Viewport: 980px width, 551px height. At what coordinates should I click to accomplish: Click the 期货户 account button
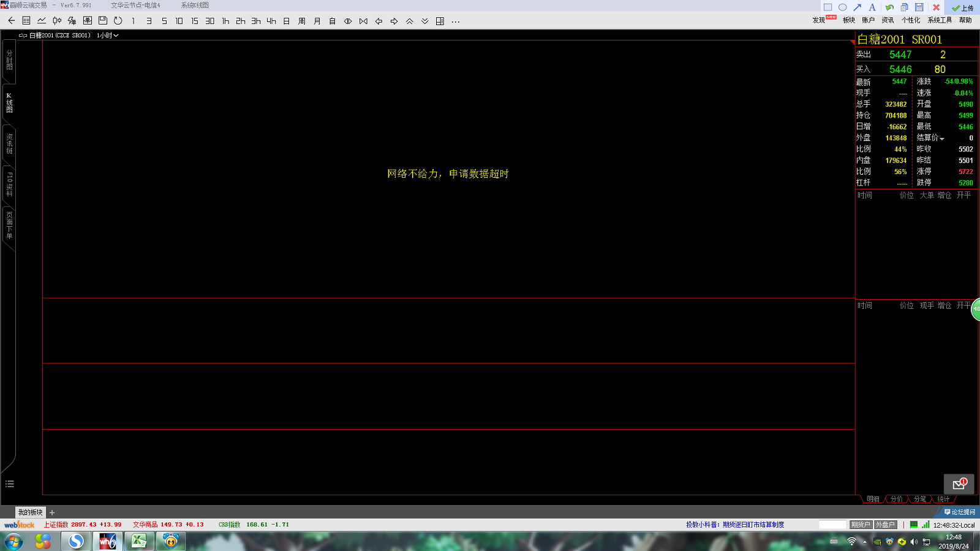coord(860,525)
